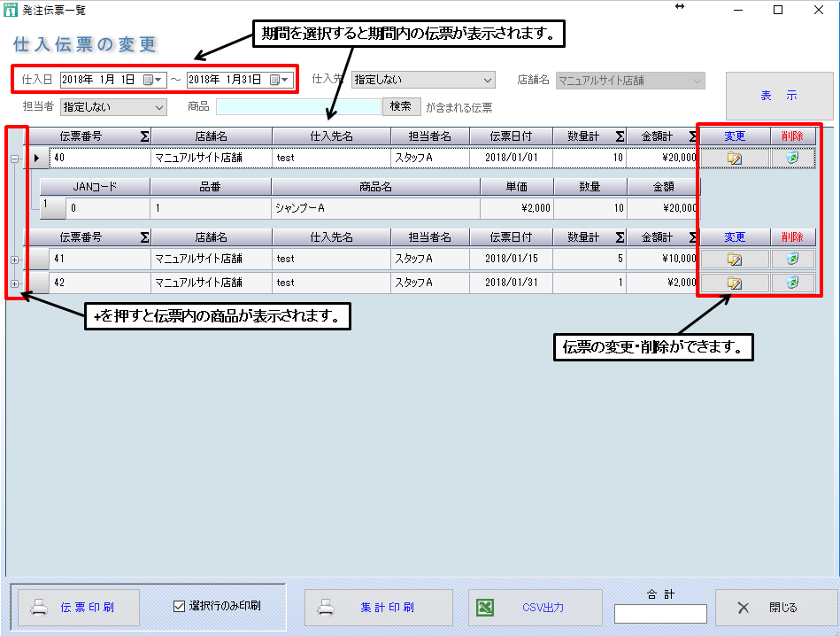Click delete icon for invoice 40
The image size is (840, 636).
(792, 159)
